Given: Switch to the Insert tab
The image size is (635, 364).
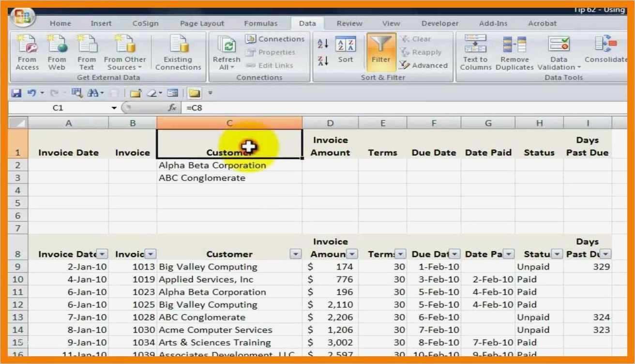Looking at the screenshot, I should point(101,23).
